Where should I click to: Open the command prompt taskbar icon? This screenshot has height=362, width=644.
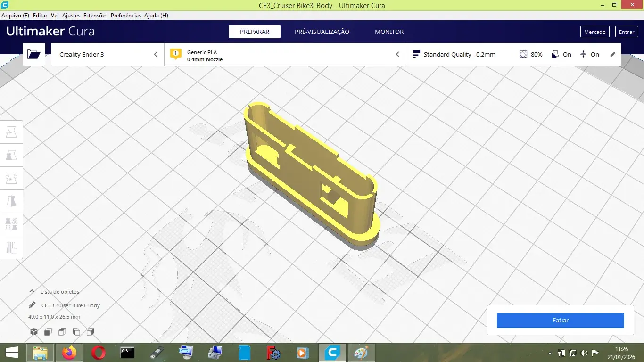click(x=127, y=353)
